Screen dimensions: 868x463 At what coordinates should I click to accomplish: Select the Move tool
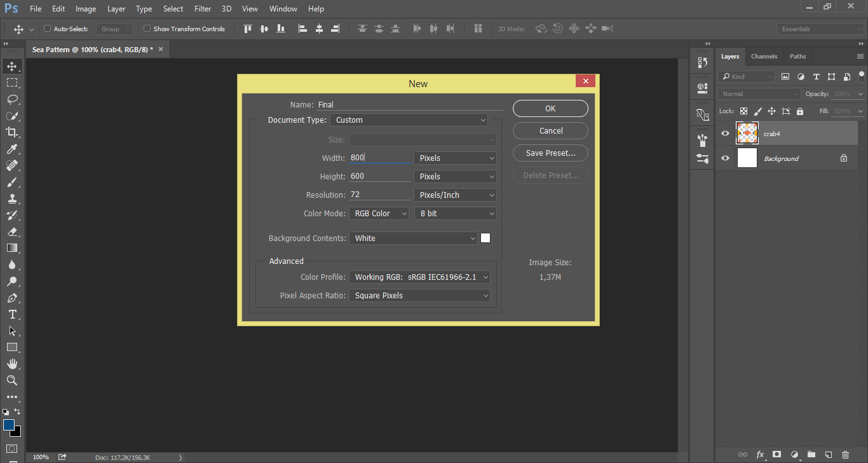pos(11,66)
